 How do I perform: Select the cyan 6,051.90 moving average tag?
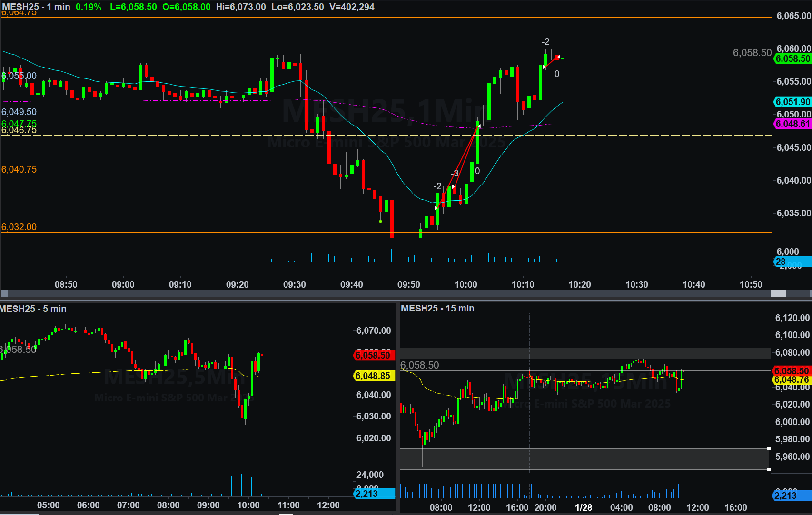[792, 102]
